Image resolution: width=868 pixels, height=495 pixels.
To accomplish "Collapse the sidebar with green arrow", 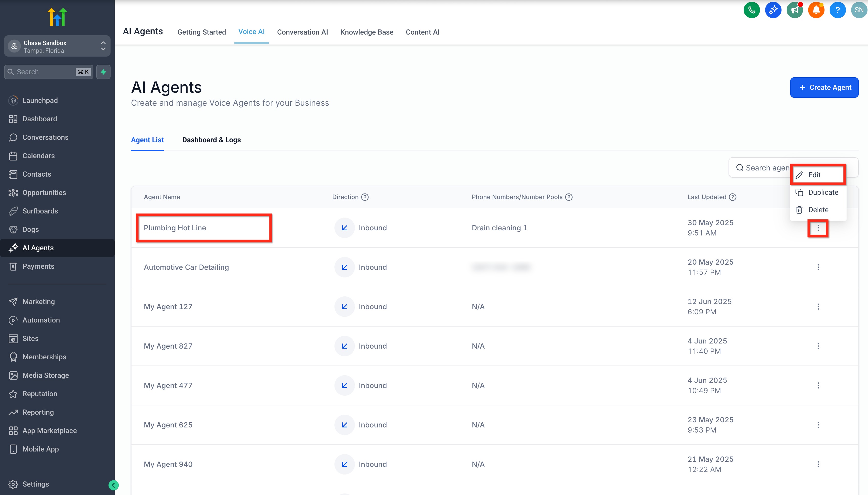I will [x=114, y=485].
